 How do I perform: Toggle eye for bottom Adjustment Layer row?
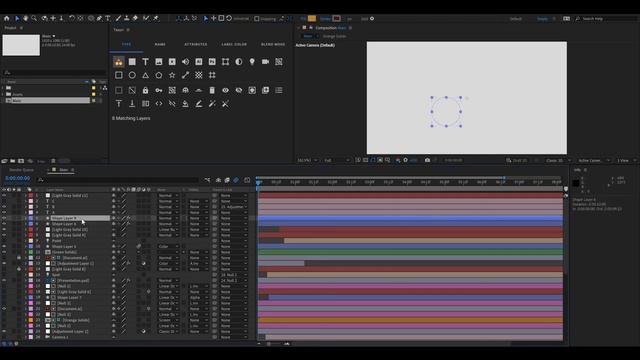(4, 331)
